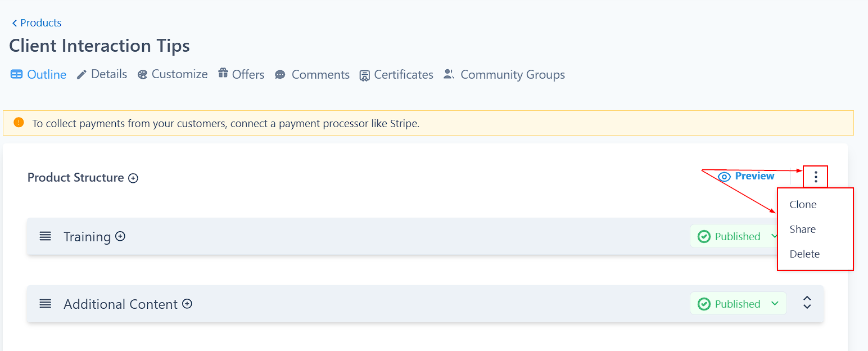868x351 pixels.
Task: Open Additional Content Published status dropdown
Action: [738, 304]
